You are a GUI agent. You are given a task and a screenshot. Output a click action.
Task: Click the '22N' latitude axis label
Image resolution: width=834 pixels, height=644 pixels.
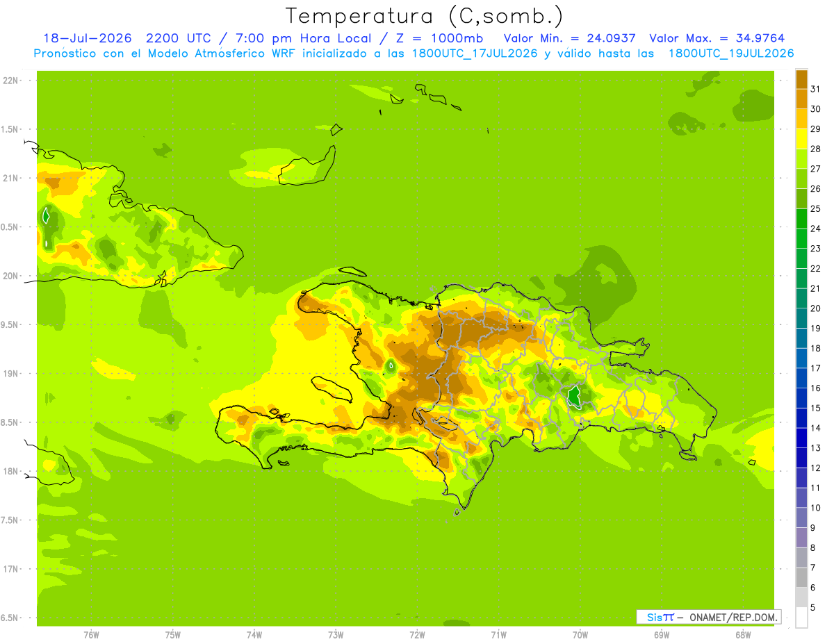pos(10,80)
